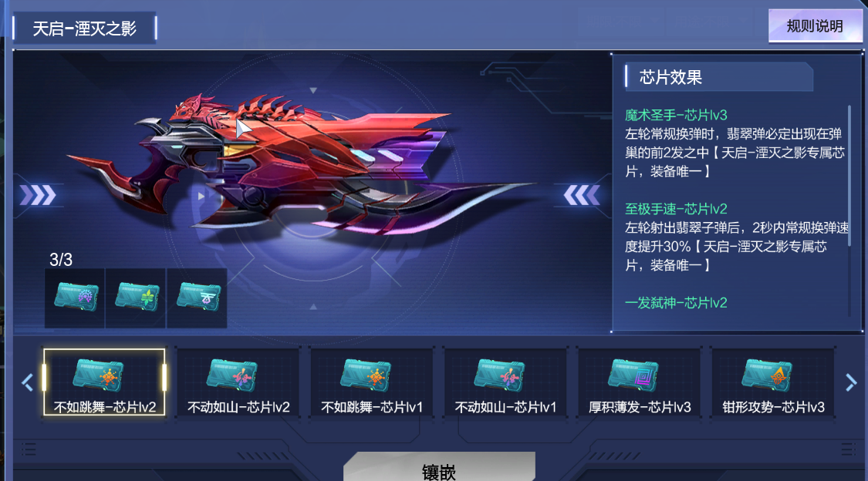Select the 不动如山-芯片lv2 chip
Image resolution: width=868 pixels, height=481 pixels.
click(238, 382)
